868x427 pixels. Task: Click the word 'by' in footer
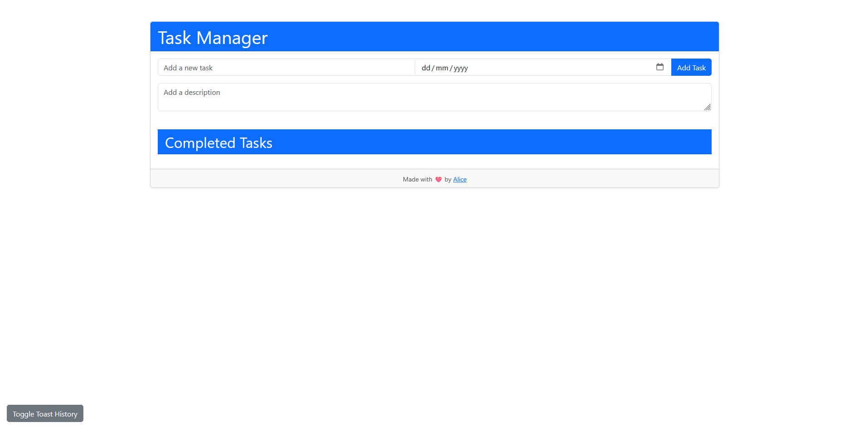(x=448, y=180)
